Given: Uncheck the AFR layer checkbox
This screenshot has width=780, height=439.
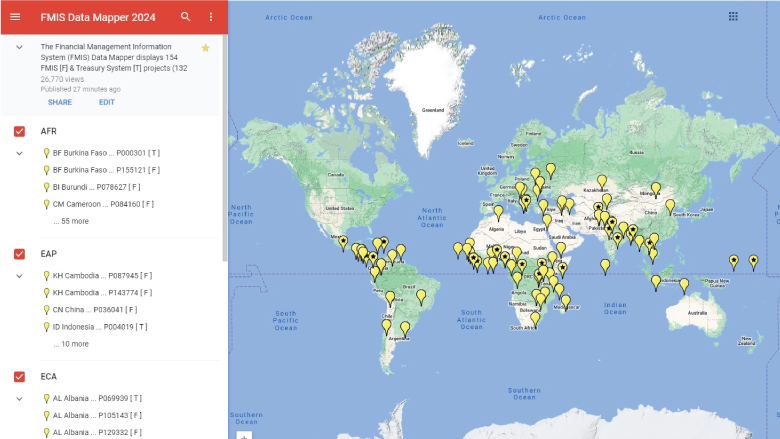Looking at the screenshot, I should (x=19, y=131).
